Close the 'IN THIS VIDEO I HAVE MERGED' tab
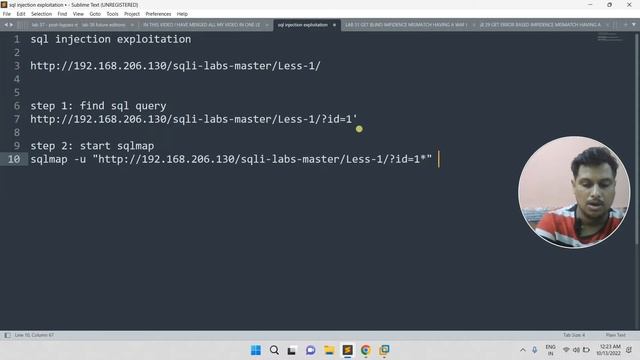The height and width of the screenshot is (360, 640). click(267, 25)
